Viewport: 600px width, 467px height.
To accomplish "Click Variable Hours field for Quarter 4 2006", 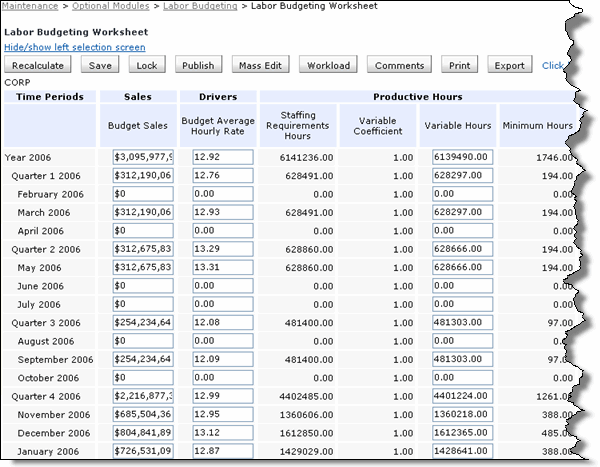I will click(x=463, y=397).
